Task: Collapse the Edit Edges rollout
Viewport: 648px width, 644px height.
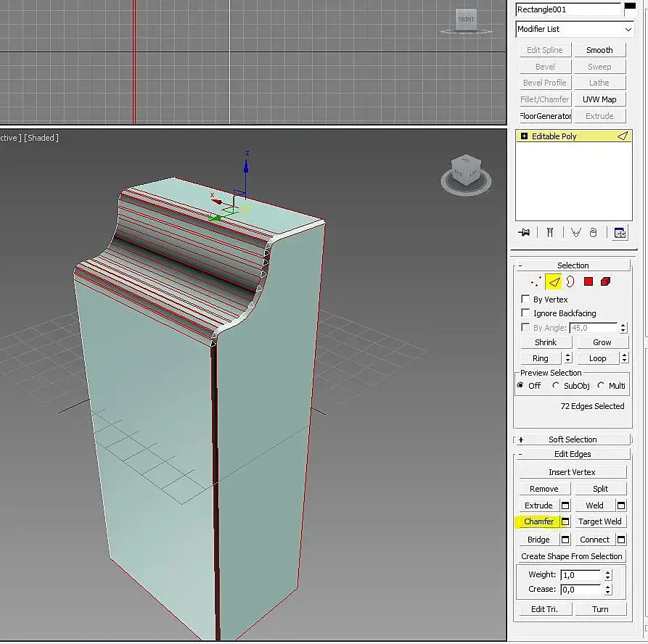Action: point(573,454)
